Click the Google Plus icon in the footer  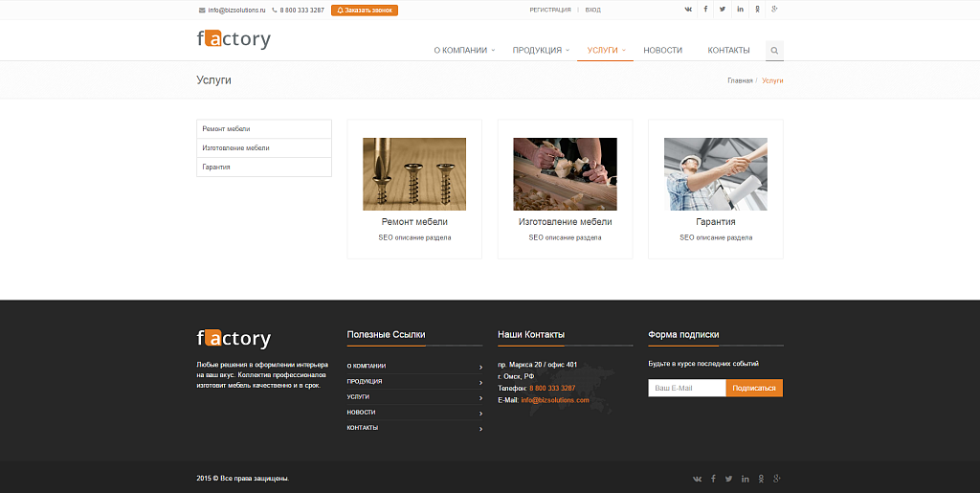click(776, 478)
